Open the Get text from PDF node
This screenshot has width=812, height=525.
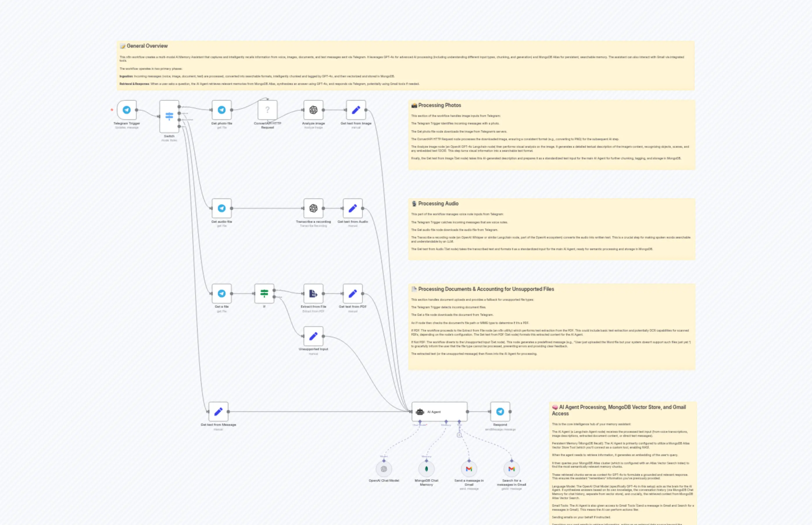click(x=353, y=294)
